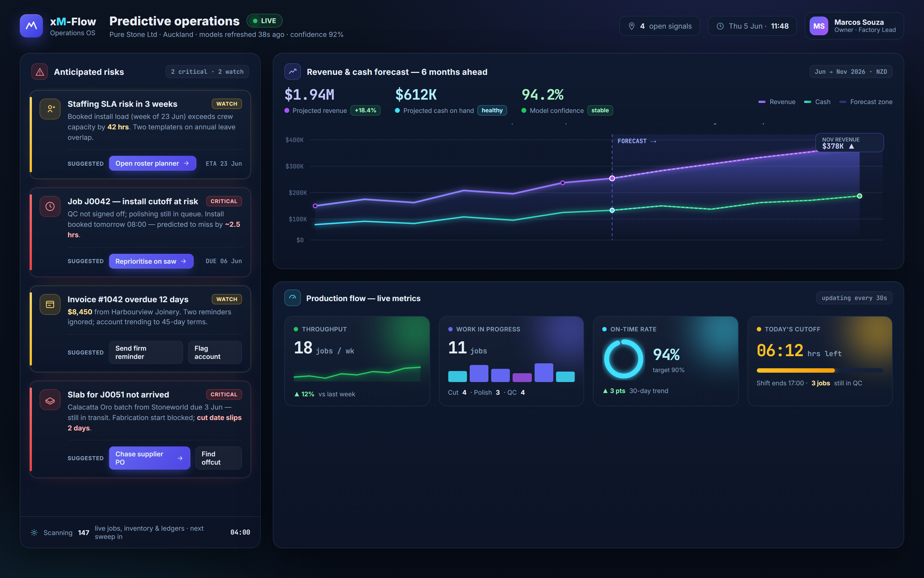Click Send firm reminder button
924x578 pixels.
tap(146, 352)
